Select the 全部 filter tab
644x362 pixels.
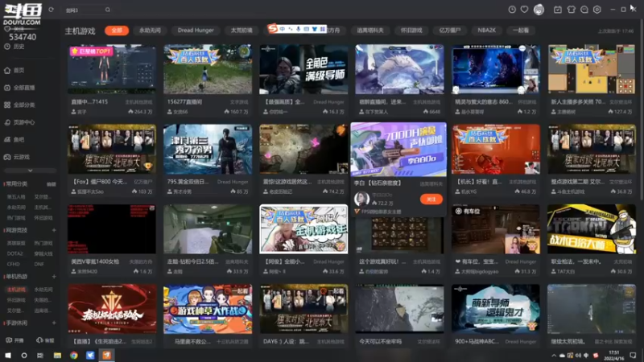coord(117,31)
